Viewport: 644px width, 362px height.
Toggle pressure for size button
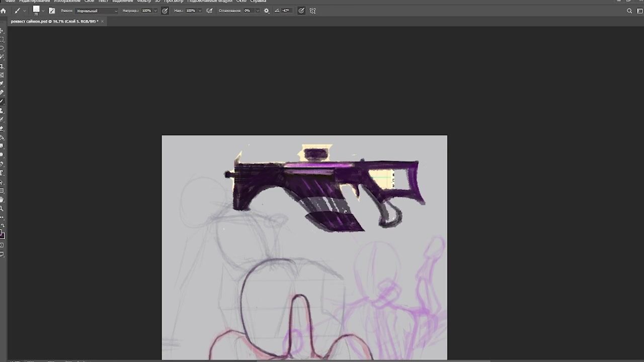click(301, 11)
